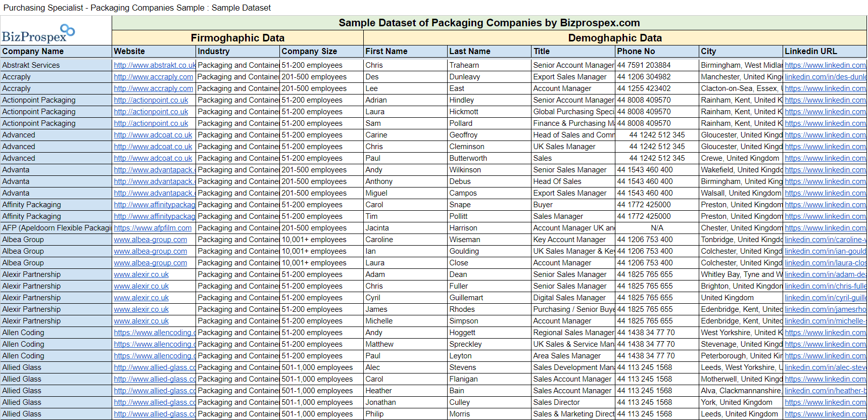The height and width of the screenshot is (420, 868).
Task: Open the abstrakt.co.uk website link
Action: point(154,65)
